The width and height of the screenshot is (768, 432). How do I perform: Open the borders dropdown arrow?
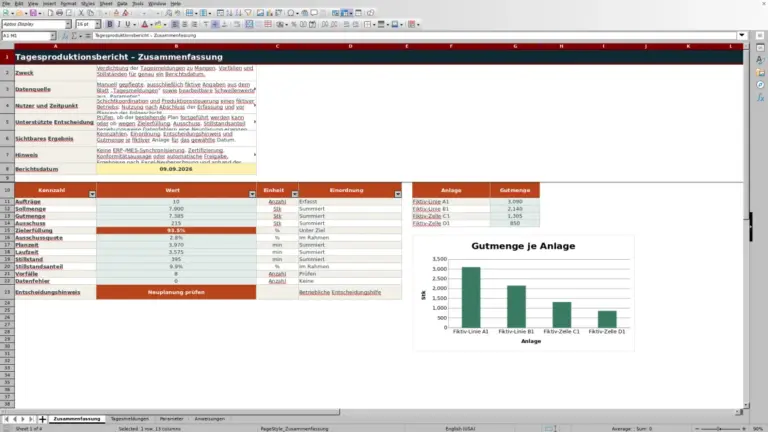click(x=374, y=24)
